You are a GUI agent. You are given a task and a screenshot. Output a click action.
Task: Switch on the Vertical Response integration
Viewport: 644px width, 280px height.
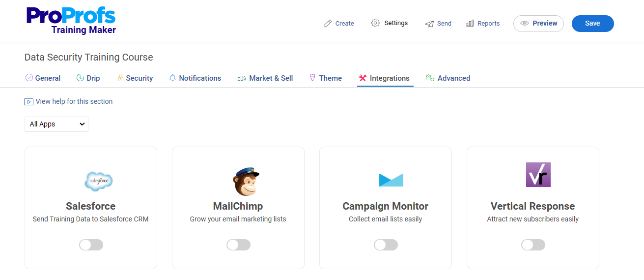point(533,245)
